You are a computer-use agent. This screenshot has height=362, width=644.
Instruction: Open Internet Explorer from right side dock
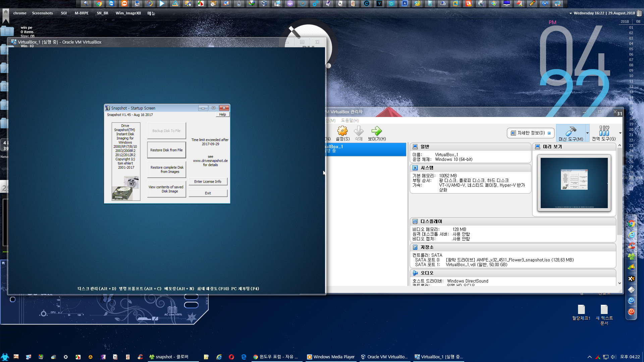click(x=631, y=235)
